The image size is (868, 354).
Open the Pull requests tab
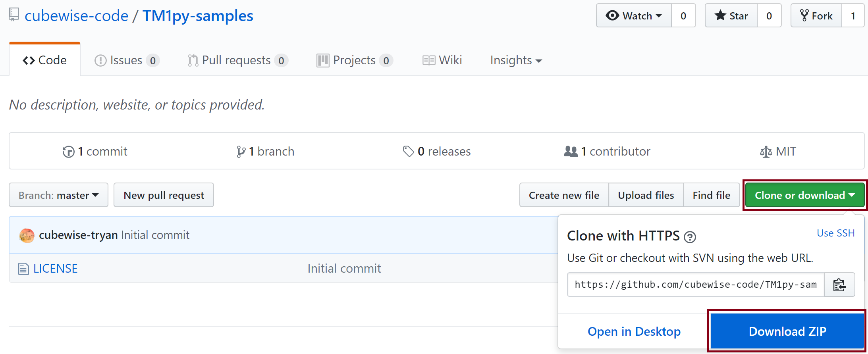tap(238, 60)
